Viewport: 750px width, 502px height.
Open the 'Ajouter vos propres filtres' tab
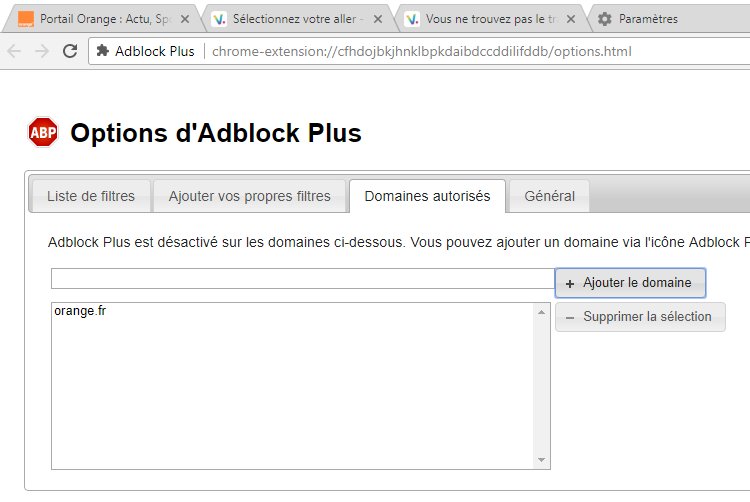click(249, 196)
